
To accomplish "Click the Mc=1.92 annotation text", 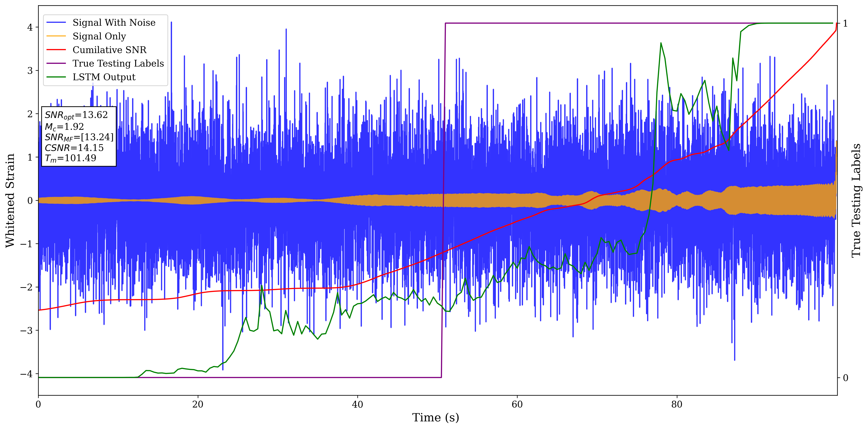I will (x=64, y=127).
